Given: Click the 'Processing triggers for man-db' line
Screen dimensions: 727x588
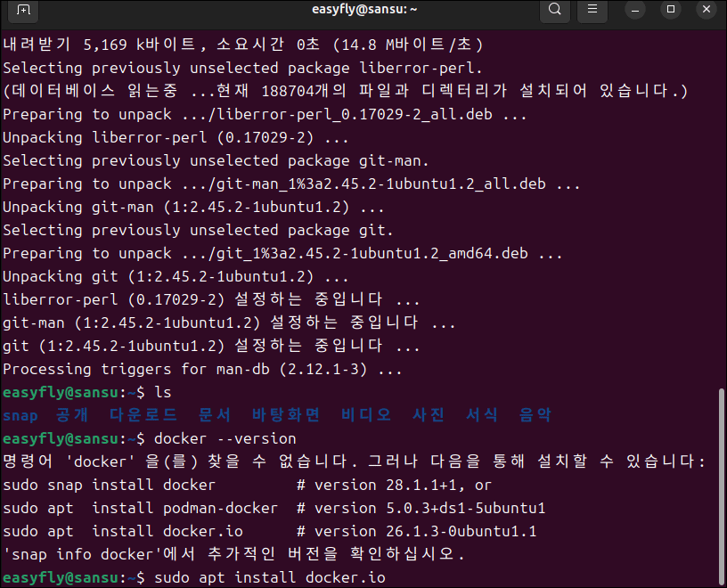Looking at the screenshot, I should tap(202, 369).
